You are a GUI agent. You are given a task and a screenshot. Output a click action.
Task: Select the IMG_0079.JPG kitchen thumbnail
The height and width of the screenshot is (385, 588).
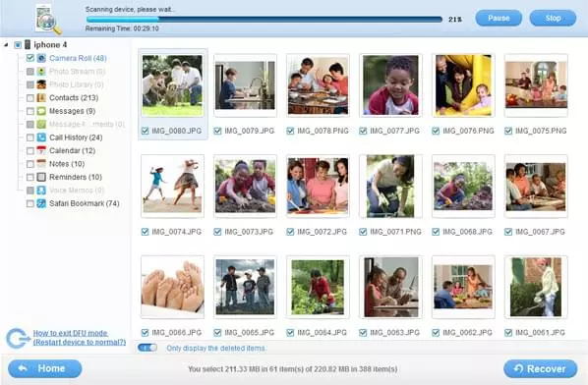click(245, 85)
